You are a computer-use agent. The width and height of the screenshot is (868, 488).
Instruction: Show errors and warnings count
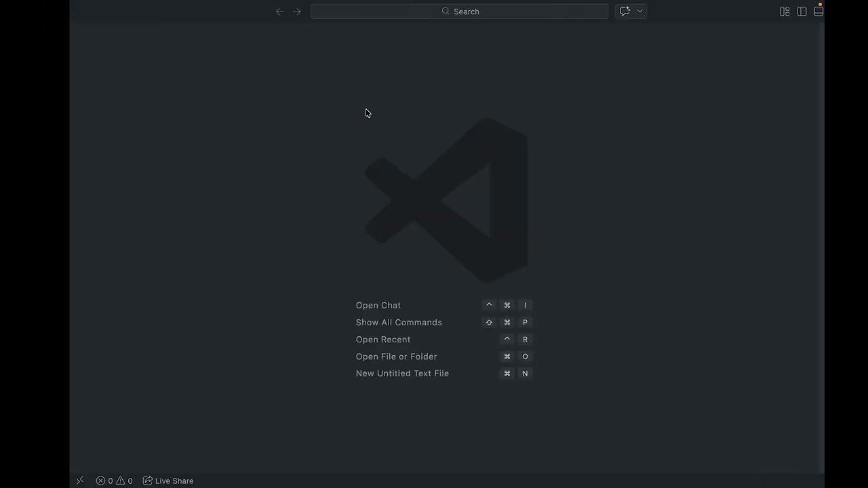(x=115, y=481)
